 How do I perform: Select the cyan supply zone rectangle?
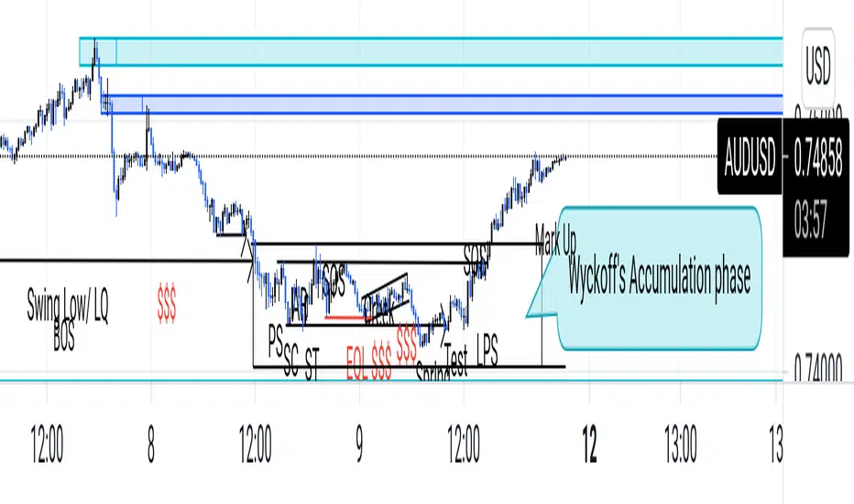tap(431, 51)
